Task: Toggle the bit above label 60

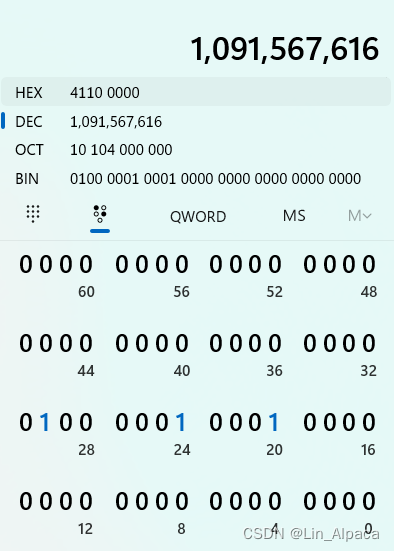Action: click(x=86, y=264)
